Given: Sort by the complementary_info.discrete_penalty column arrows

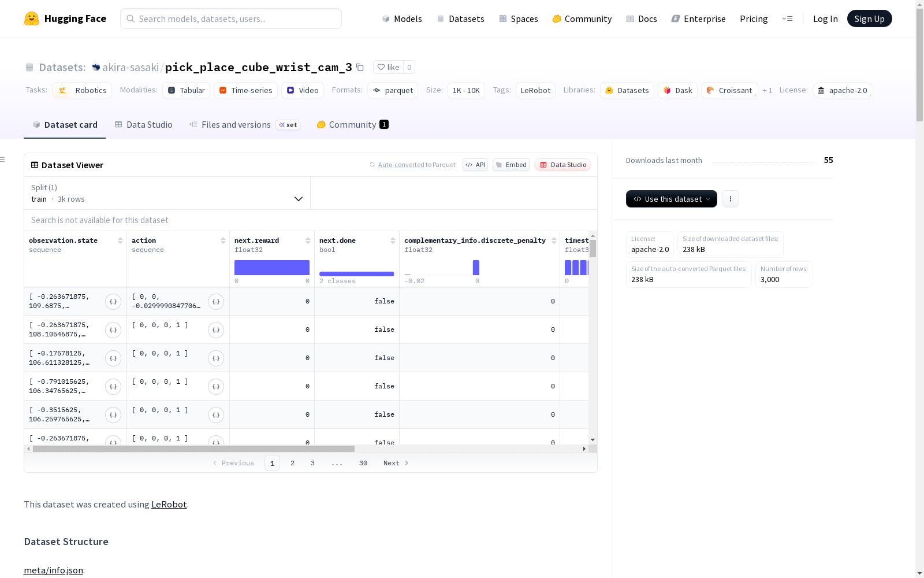Looking at the screenshot, I should 554,240.
